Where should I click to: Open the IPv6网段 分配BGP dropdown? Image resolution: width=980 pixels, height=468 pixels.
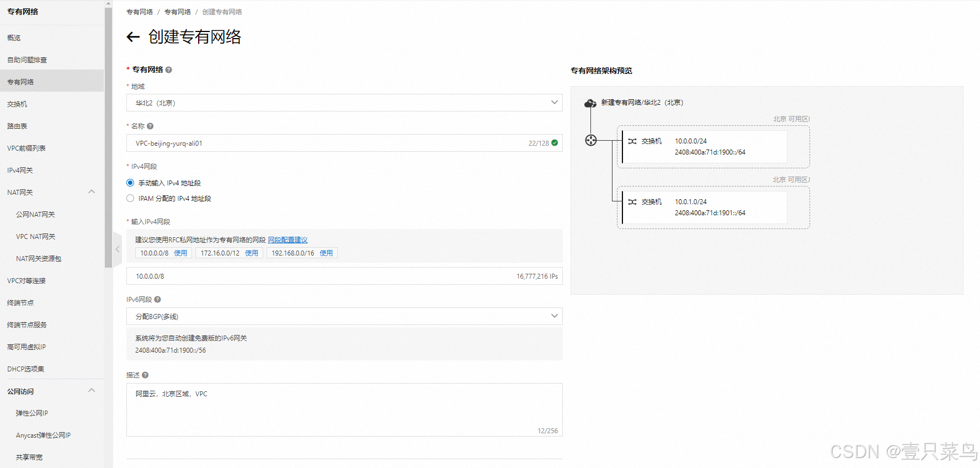(344, 316)
